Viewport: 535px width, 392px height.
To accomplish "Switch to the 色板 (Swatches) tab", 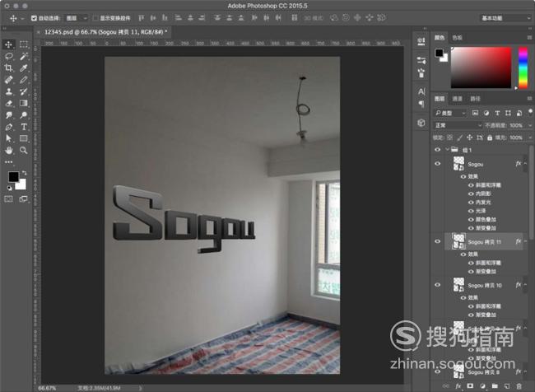I will pyautogui.click(x=457, y=38).
